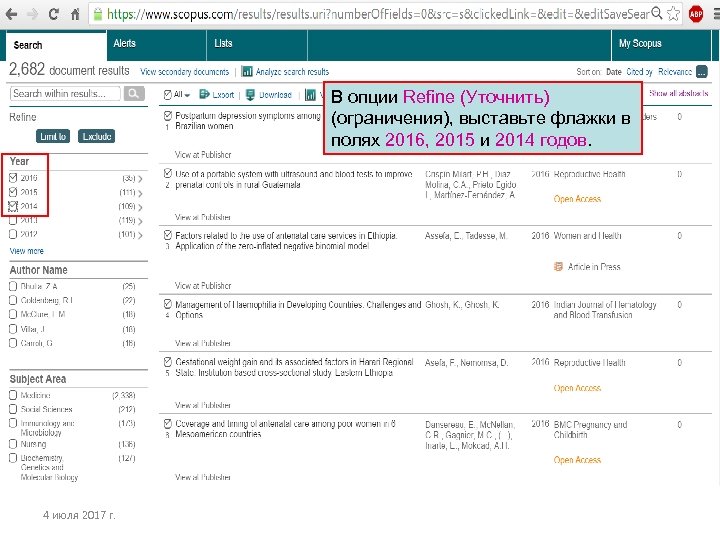Sort results by Cited by
Viewport: 720px width, 540px height.
coord(639,72)
